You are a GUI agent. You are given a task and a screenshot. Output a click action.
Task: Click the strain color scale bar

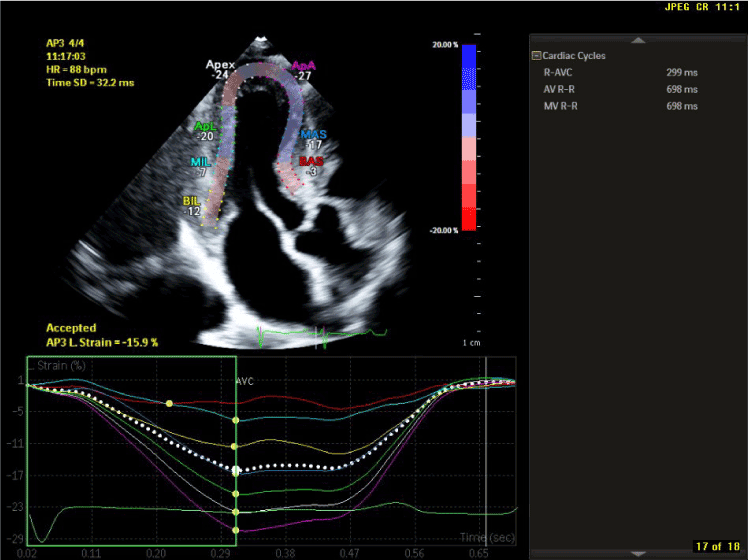pos(469,138)
